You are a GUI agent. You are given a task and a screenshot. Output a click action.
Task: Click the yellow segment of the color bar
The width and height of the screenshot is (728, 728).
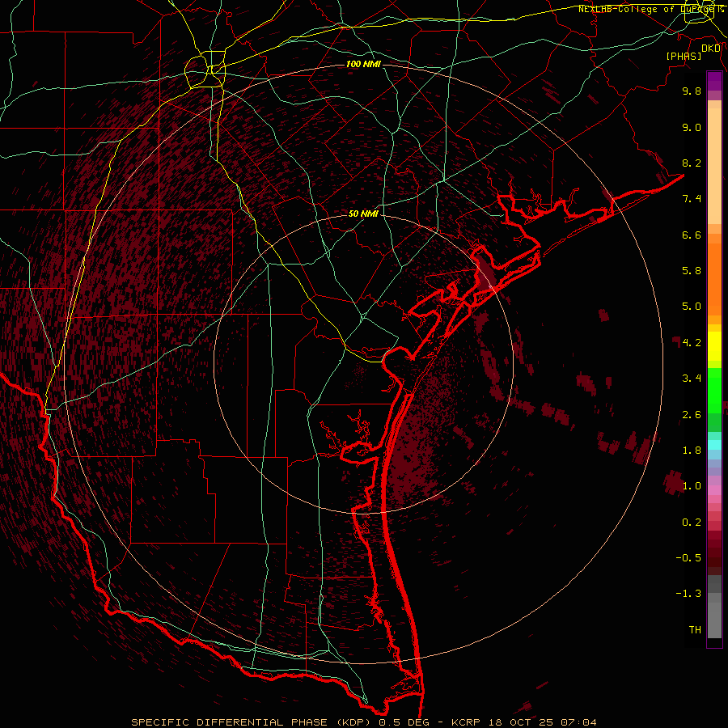coord(714,346)
